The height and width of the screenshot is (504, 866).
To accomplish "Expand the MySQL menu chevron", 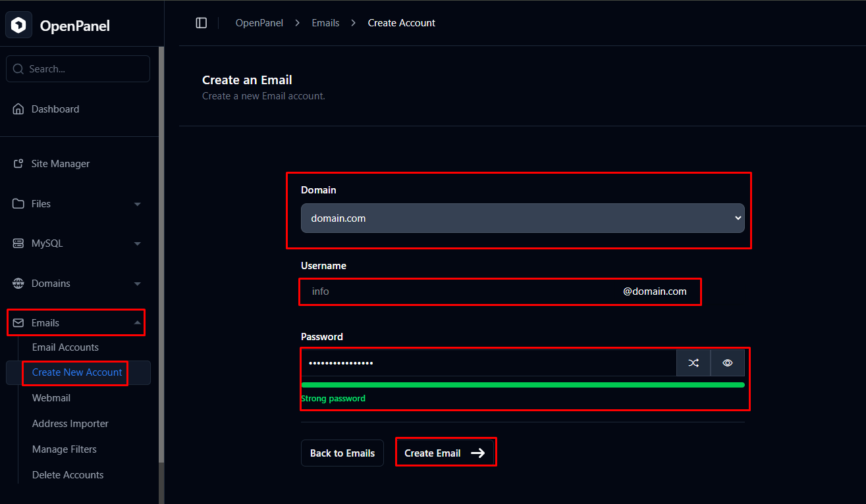I will point(138,243).
